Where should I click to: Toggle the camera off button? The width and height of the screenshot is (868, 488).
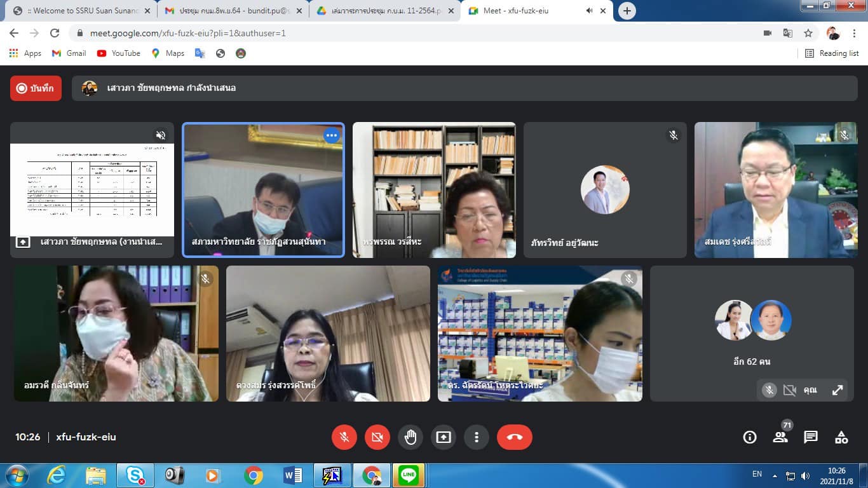coord(377,437)
